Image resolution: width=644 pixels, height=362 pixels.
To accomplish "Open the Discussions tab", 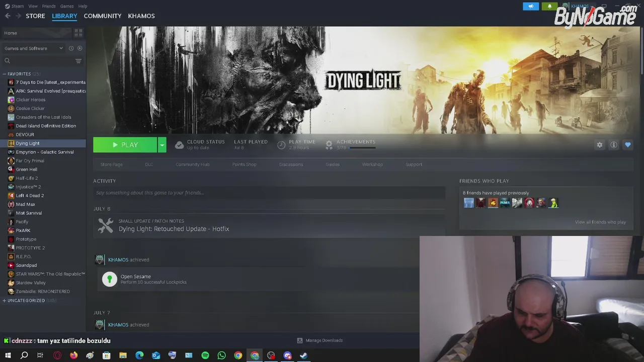I will click(x=291, y=164).
